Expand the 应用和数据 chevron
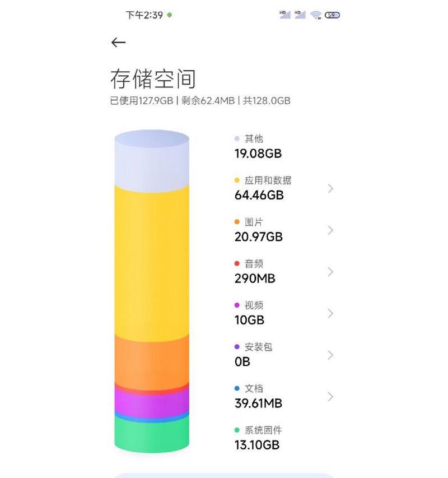This screenshot has height=478, width=448. (330, 189)
